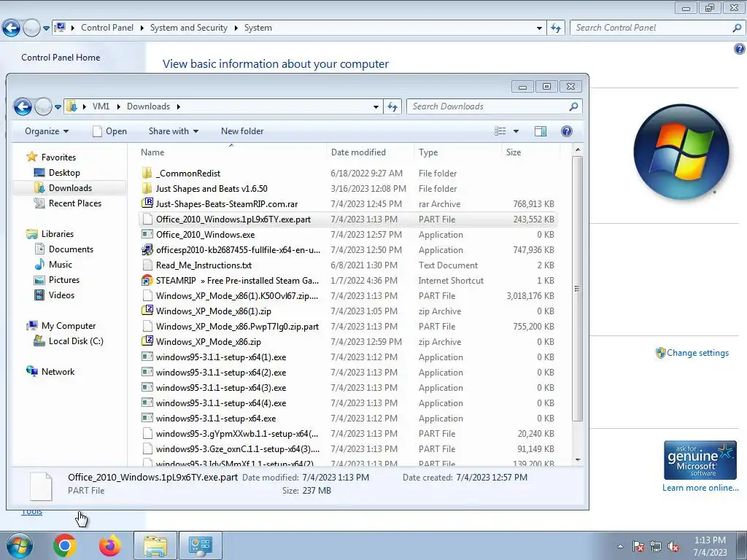Click System and Security breadcrumb
The image size is (747, 560).
coord(189,28)
